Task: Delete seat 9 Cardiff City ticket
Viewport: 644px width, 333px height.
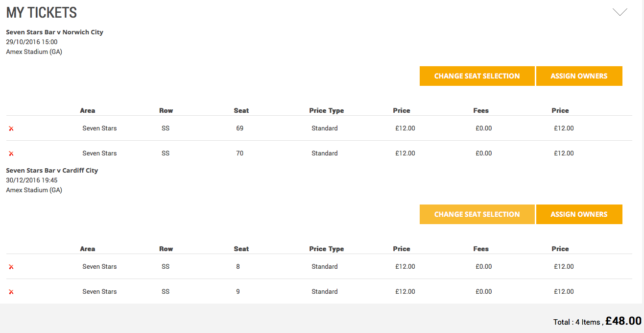Action: click(11, 292)
